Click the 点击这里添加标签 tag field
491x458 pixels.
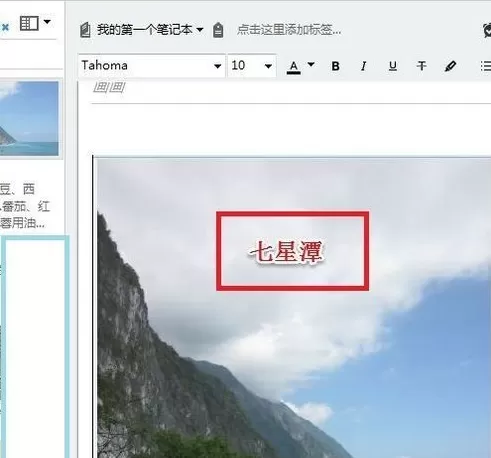pyautogui.click(x=289, y=30)
